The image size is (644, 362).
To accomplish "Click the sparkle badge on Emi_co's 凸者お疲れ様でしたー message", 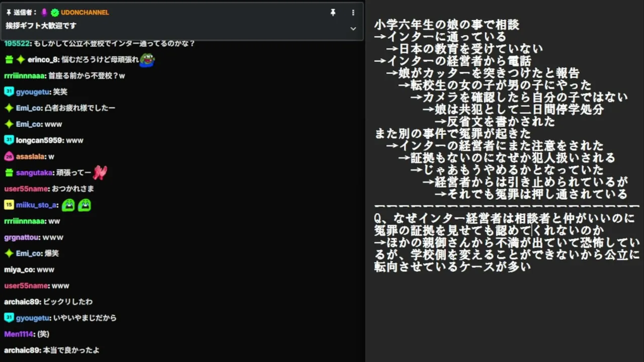I will point(9,108).
